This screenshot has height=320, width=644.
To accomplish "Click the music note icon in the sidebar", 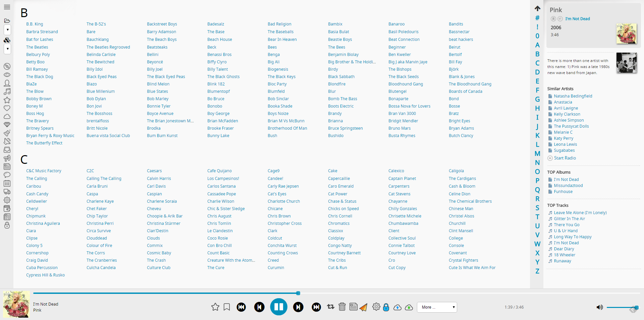I will [7, 91].
